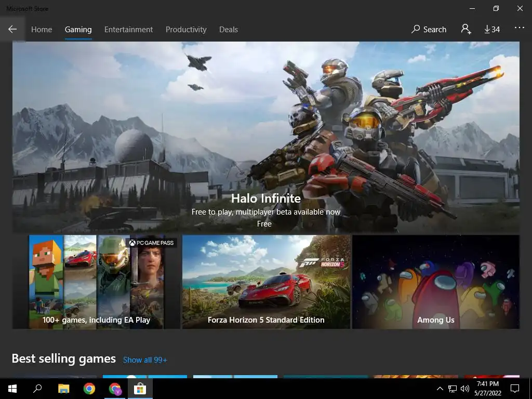Viewport: 532px width, 399px height.
Task: Switch to the Entertainment tab
Action: (x=129, y=30)
